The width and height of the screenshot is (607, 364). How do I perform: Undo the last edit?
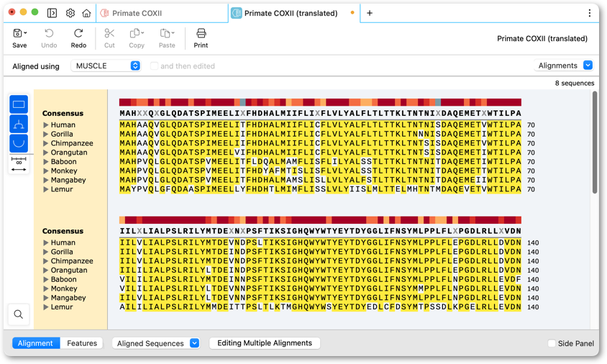[x=49, y=38]
